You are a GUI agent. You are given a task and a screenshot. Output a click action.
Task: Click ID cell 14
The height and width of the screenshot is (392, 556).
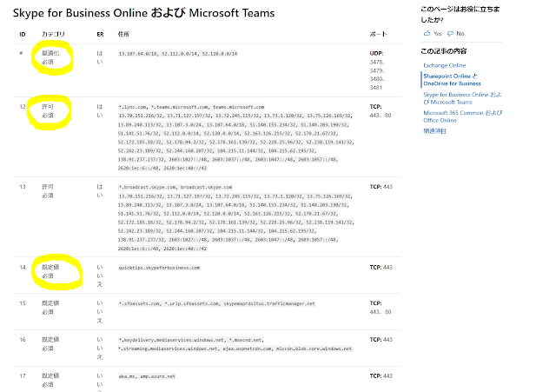click(23, 267)
